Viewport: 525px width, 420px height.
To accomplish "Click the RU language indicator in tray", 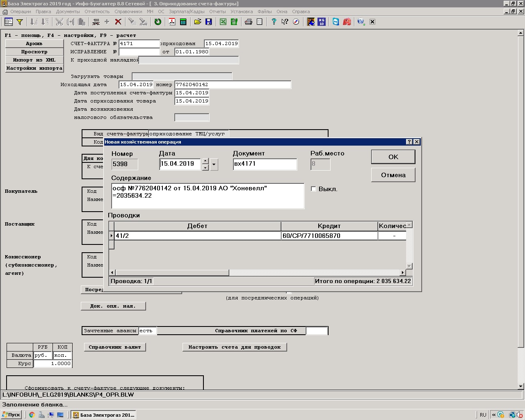I will click(483, 415).
